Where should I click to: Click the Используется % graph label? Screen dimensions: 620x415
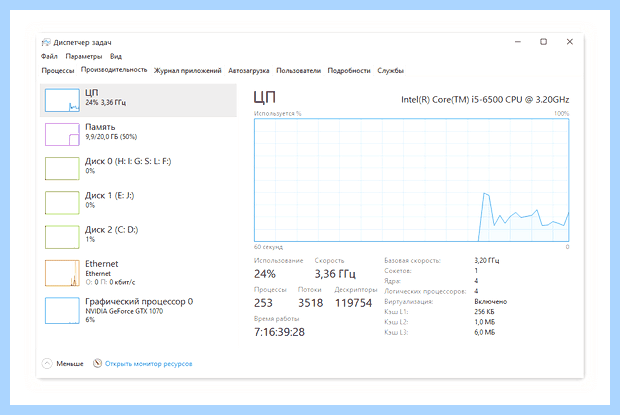[x=277, y=113]
